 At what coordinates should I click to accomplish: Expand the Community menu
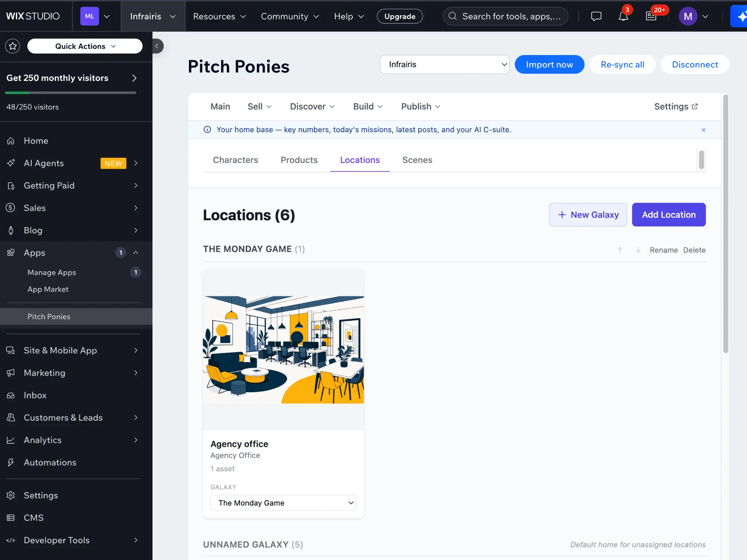click(290, 16)
